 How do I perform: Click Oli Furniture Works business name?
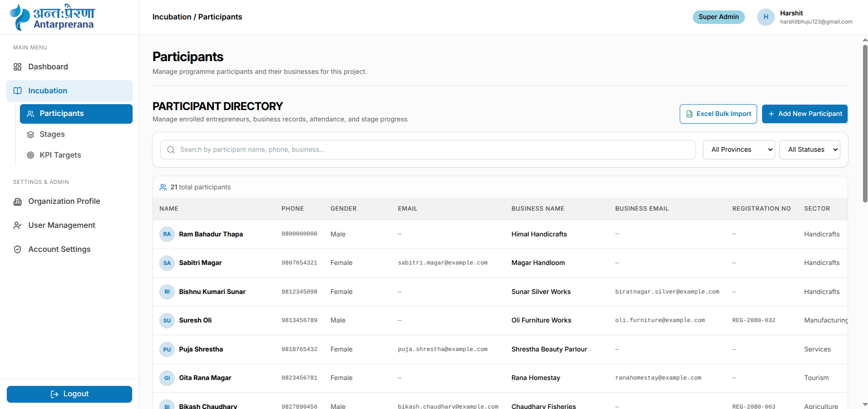tap(541, 321)
